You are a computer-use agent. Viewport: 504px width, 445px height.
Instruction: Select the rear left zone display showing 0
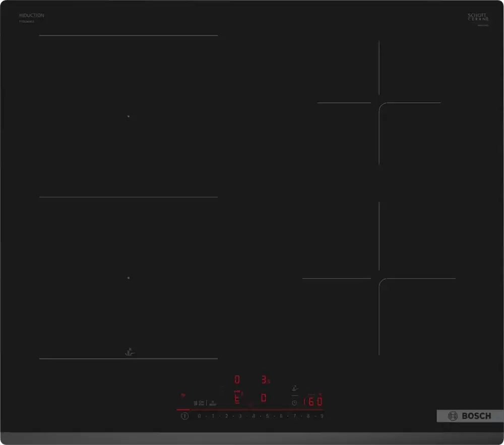237,380
